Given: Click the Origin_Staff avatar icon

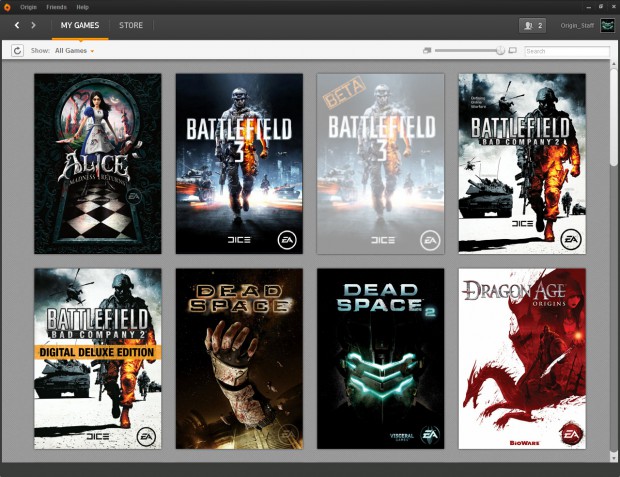Looking at the screenshot, I should click(607, 25).
